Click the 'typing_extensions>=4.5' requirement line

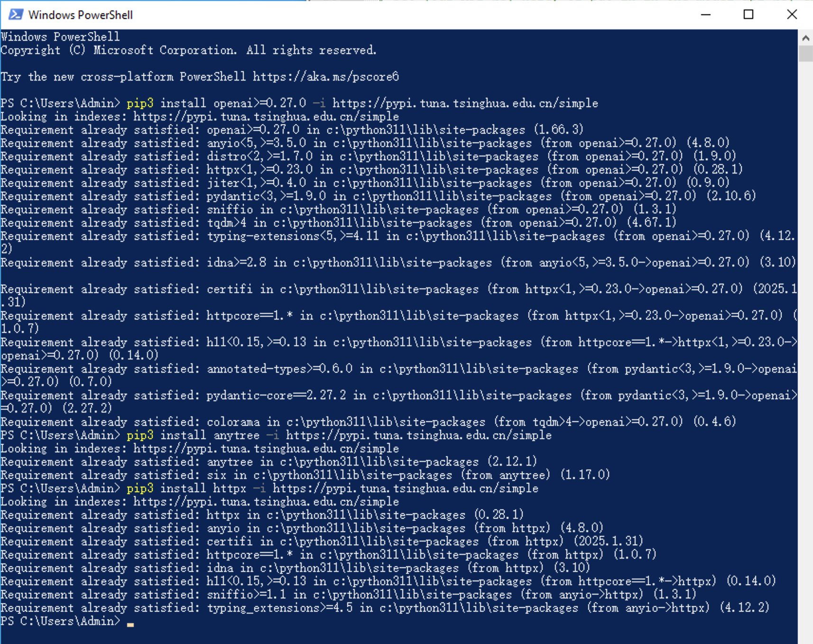point(385,608)
